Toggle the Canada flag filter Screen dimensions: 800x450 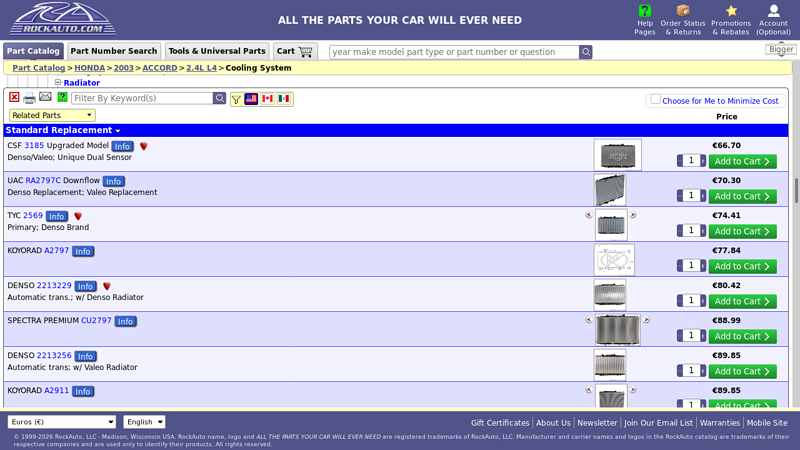click(x=267, y=98)
